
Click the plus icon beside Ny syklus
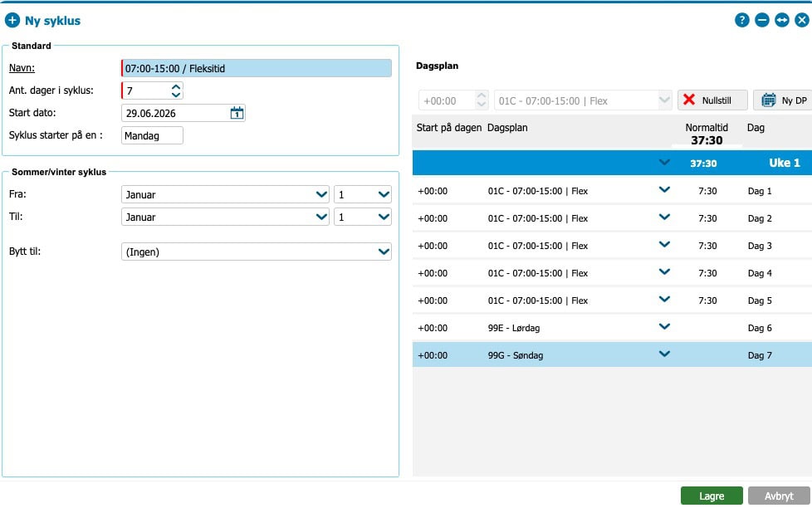coord(12,20)
